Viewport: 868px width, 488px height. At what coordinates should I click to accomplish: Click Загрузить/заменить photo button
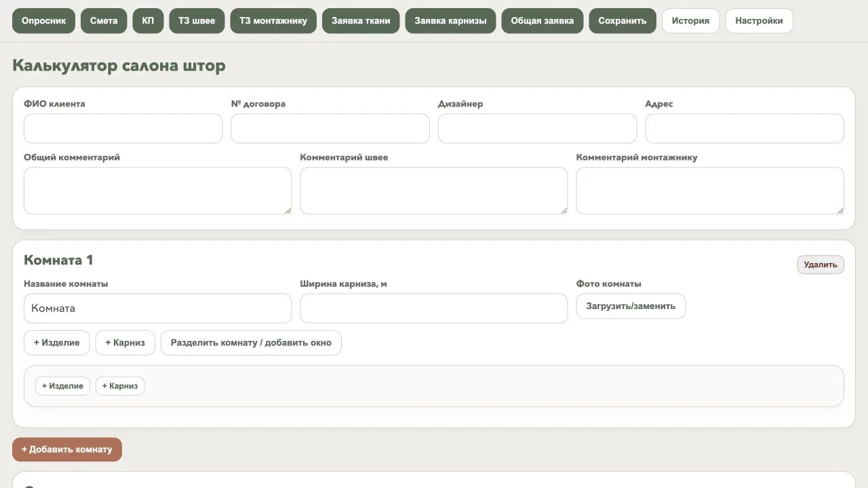click(x=631, y=306)
